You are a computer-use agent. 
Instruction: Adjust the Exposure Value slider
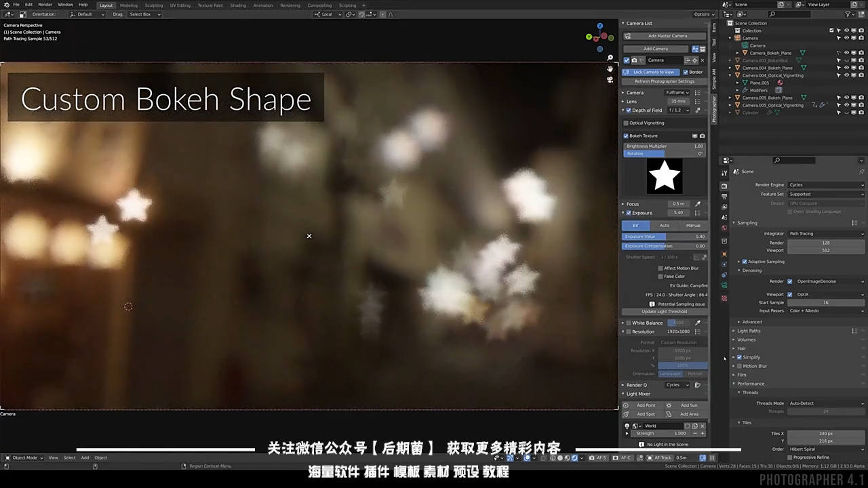pos(665,237)
